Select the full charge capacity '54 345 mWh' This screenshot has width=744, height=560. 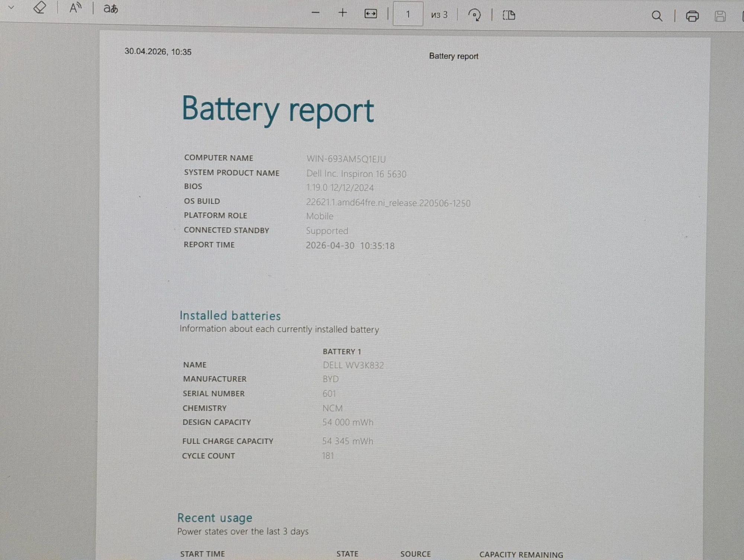click(347, 441)
